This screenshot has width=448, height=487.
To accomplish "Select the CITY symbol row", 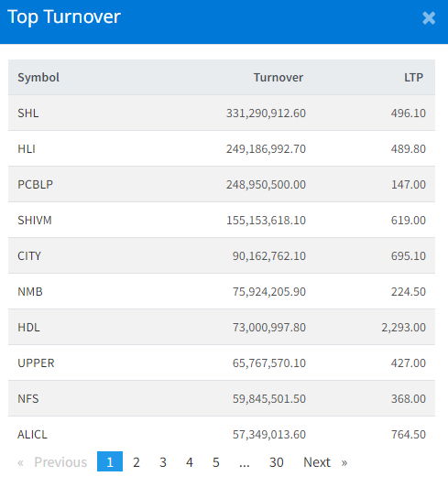I will pyautogui.click(x=222, y=255).
